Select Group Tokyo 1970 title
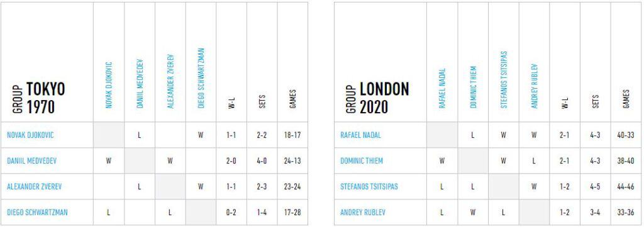This screenshot has width=644, height=229. (40, 98)
